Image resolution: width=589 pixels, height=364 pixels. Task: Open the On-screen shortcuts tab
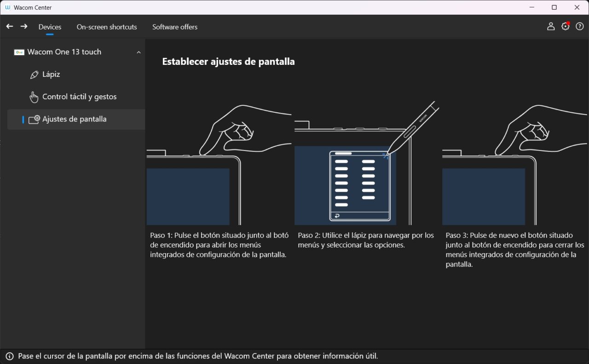(x=107, y=27)
